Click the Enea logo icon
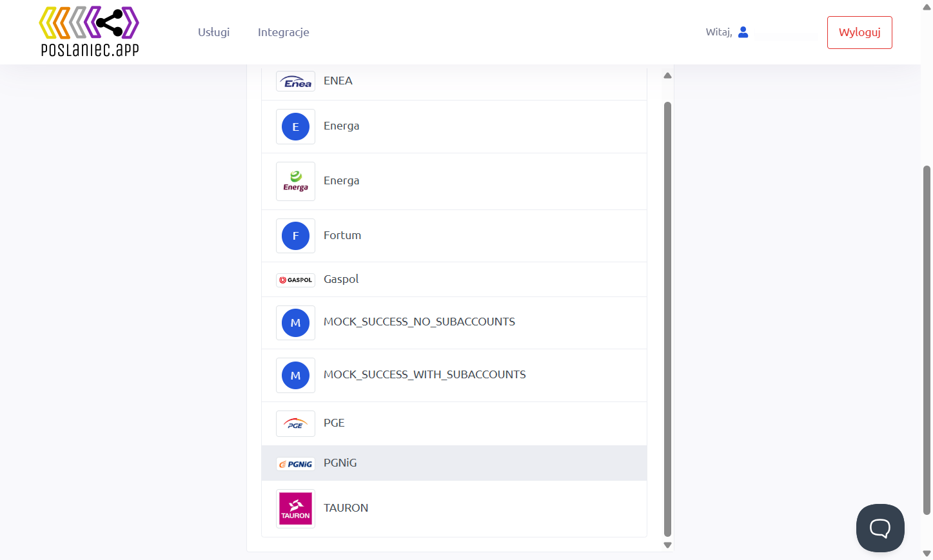The image size is (933, 560). (296, 81)
